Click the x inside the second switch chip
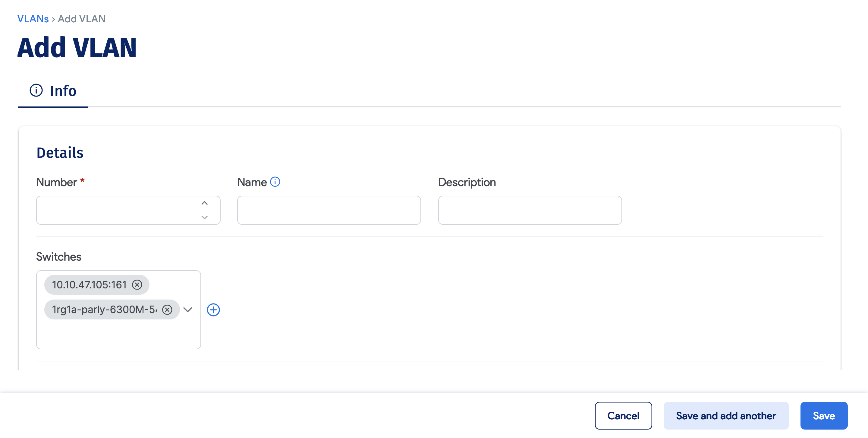 [168, 309]
